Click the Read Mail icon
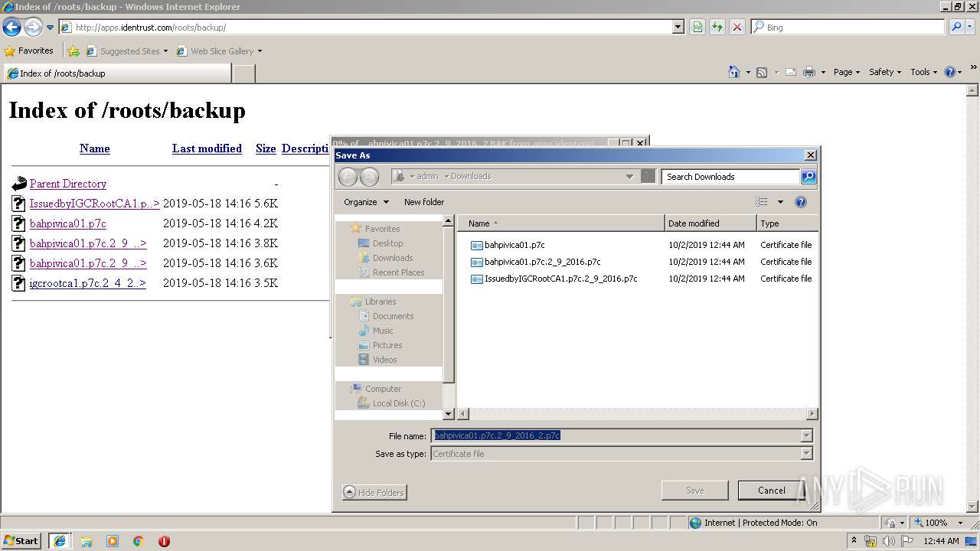Screen dimensions: 980x551 (x=791, y=72)
